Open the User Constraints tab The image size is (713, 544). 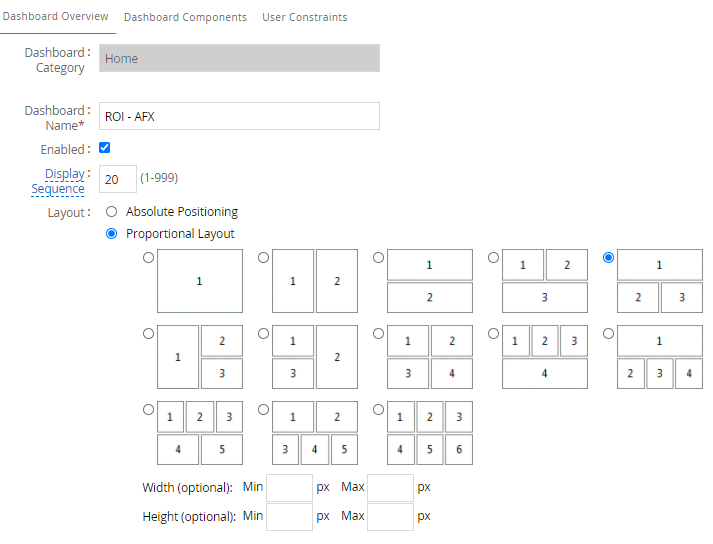tap(304, 17)
